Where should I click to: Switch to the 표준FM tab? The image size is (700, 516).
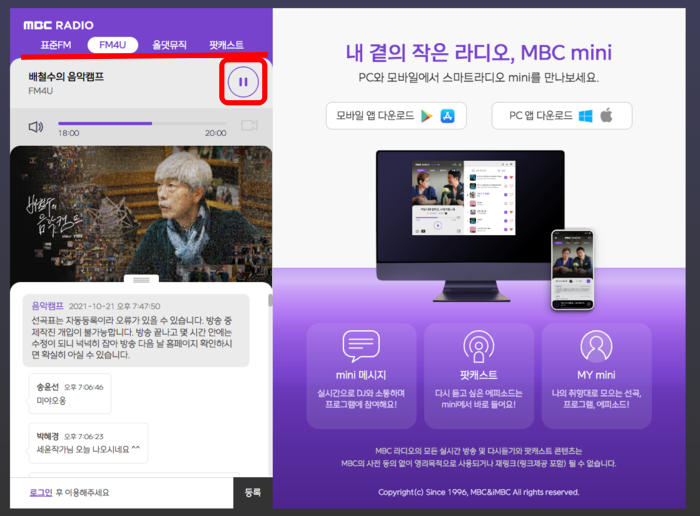(56, 45)
